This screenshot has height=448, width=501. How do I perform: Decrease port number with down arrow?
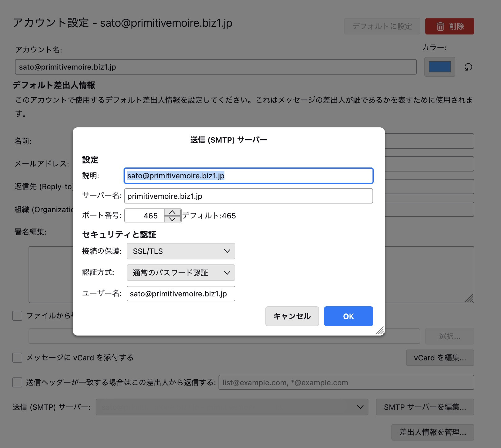click(x=172, y=219)
